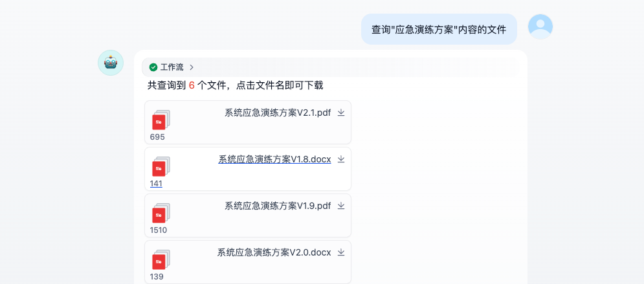The width and height of the screenshot is (644, 284).
Task: Click green checkmark icon beside 工作流
Action: (x=153, y=67)
